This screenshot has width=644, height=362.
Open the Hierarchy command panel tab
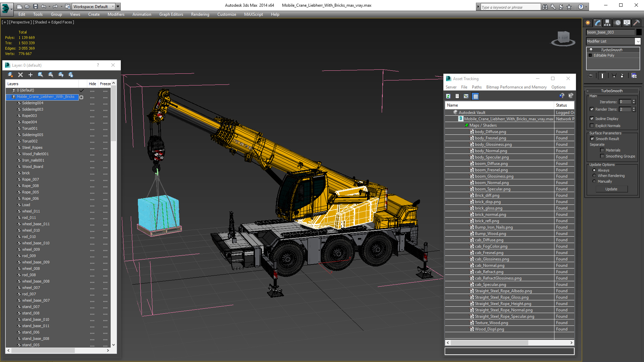pos(607,23)
